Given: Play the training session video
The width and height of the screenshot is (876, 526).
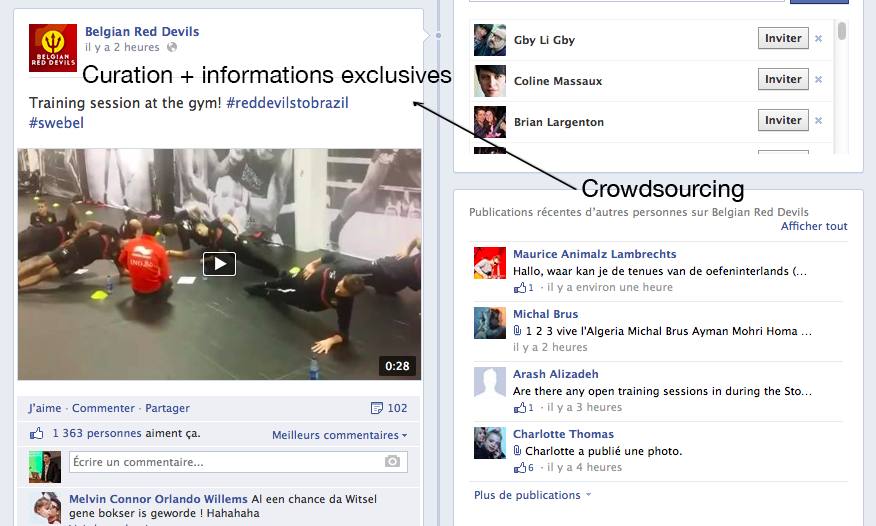Looking at the screenshot, I should tap(219, 264).
